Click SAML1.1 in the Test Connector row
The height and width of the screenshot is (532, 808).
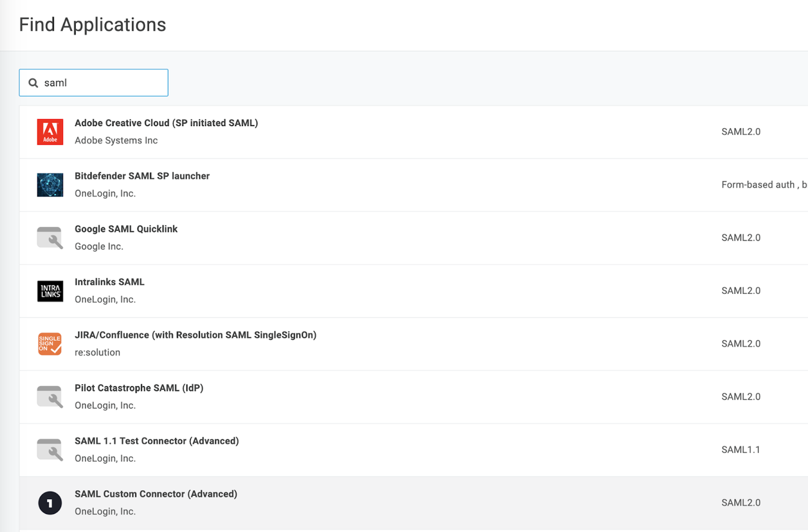click(741, 449)
